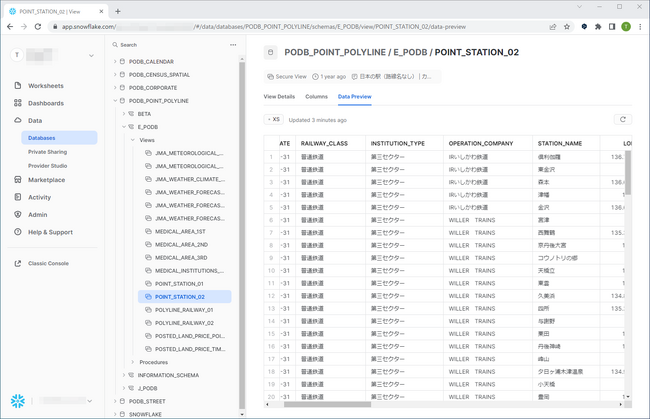Reload the browser page

[38, 27]
